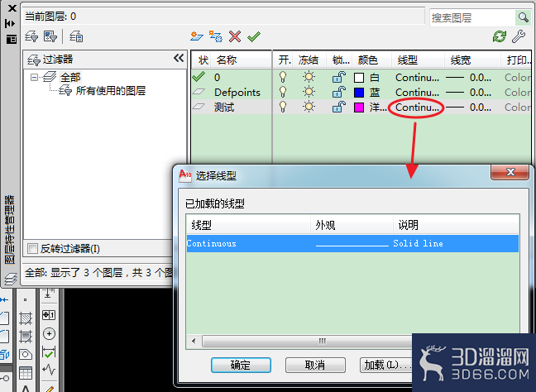Click left scroll arrow in linetype list
536x392 pixels.
click(194, 341)
